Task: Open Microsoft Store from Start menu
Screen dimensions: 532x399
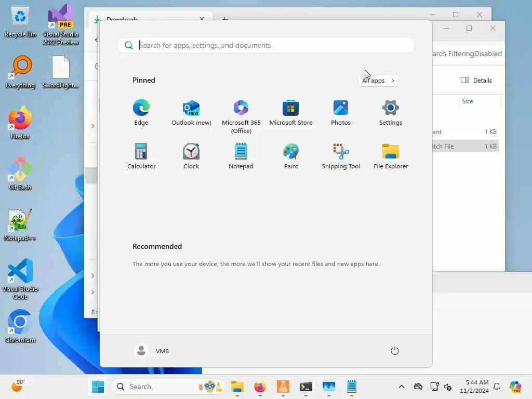Action: coord(291,113)
